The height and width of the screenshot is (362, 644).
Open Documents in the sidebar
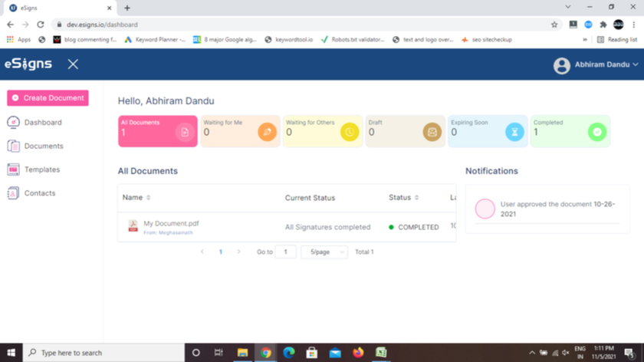click(44, 146)
